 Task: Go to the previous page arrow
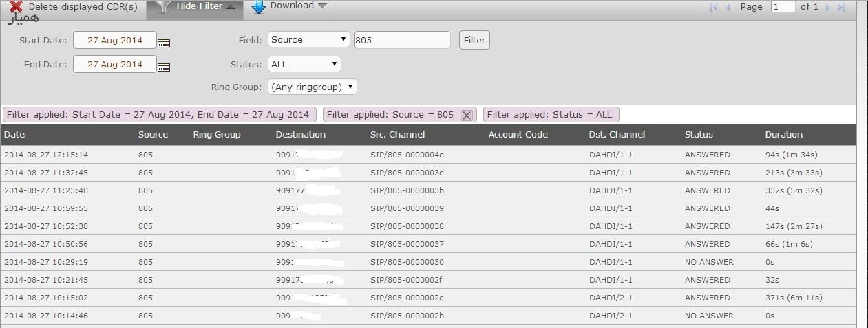[x=728, y=7]
